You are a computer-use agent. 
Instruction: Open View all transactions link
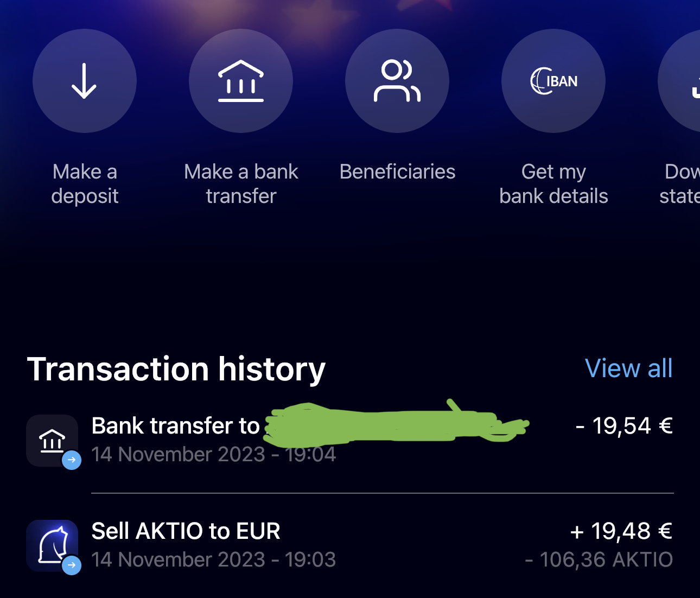[x=628, y=368]
